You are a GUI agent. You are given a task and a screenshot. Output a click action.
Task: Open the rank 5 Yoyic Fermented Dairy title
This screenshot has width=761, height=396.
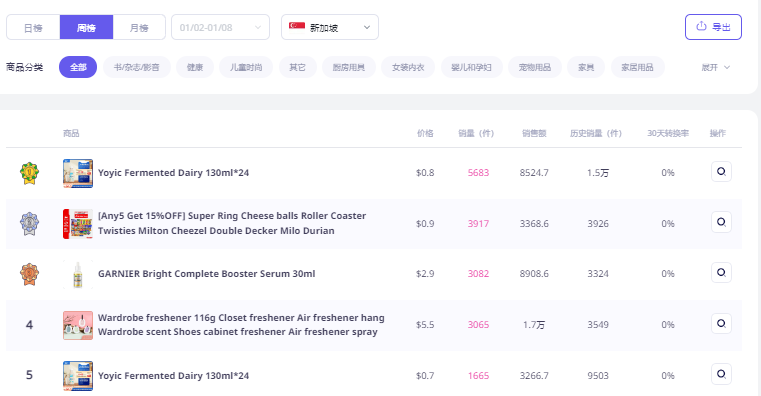173,376
